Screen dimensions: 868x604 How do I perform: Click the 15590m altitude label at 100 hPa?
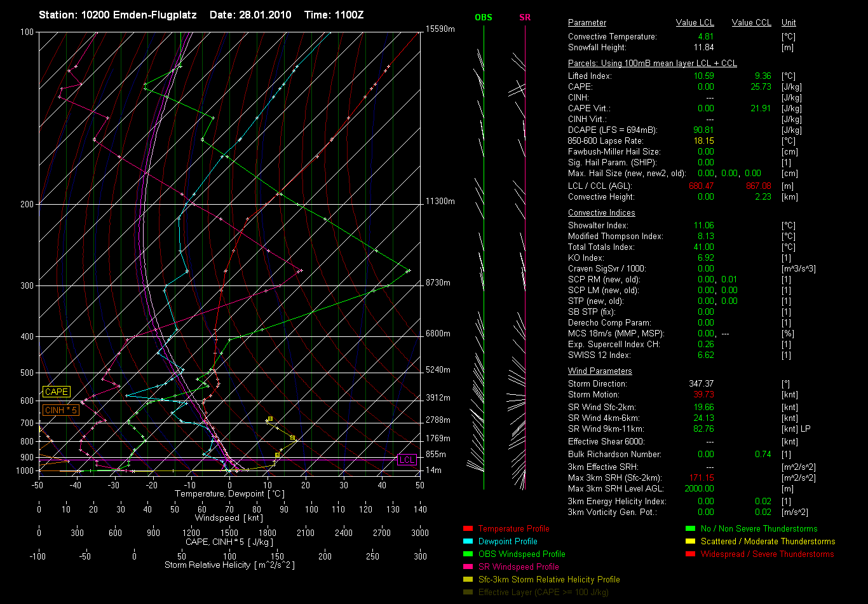tap(440, 29)
